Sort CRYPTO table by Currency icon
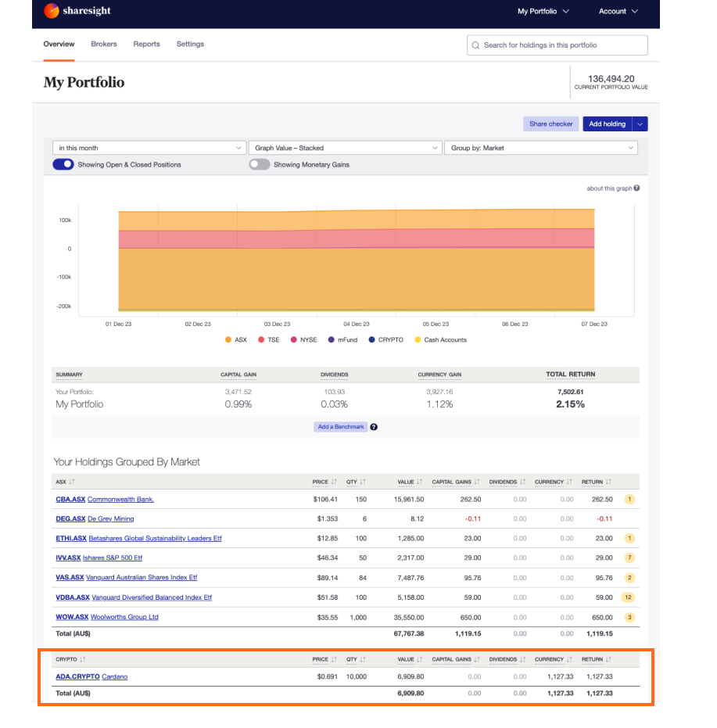The width and height of the screenshot is (717, 728). pos(569,659)
